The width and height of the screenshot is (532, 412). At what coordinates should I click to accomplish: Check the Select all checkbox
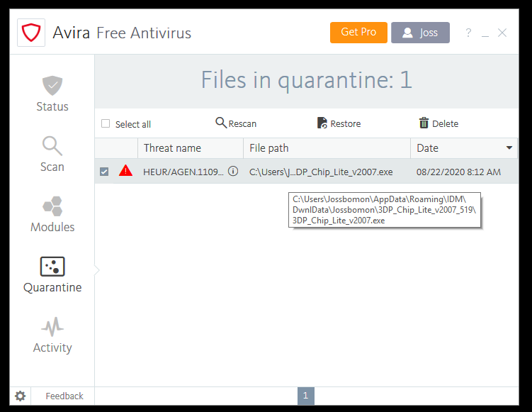pyautogui.click(x=106, y=123)
